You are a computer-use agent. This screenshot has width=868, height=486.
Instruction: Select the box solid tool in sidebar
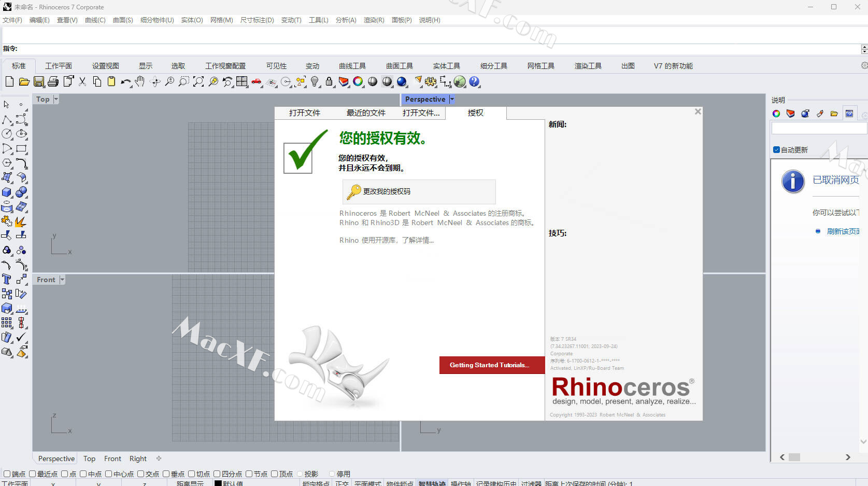pyautogui.click(x=7, y=192)
